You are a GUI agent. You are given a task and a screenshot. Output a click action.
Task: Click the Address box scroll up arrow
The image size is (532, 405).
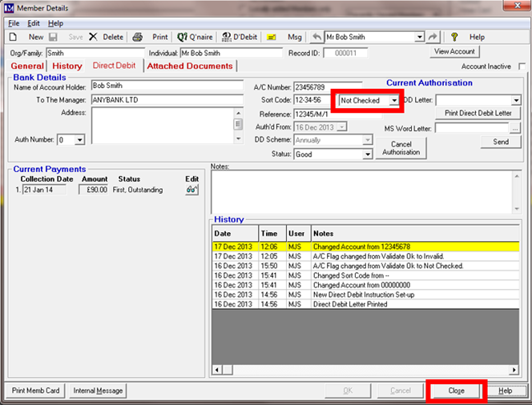[239, 113]
